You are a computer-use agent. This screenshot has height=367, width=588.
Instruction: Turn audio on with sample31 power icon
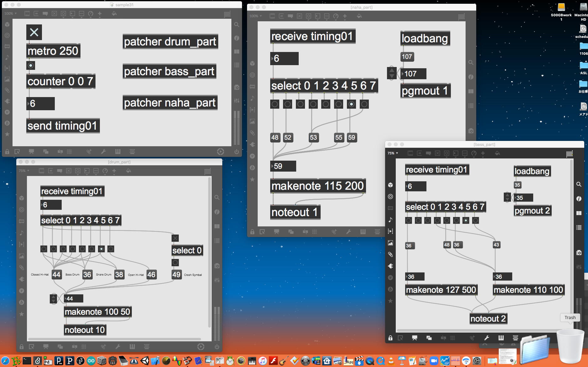237,152
